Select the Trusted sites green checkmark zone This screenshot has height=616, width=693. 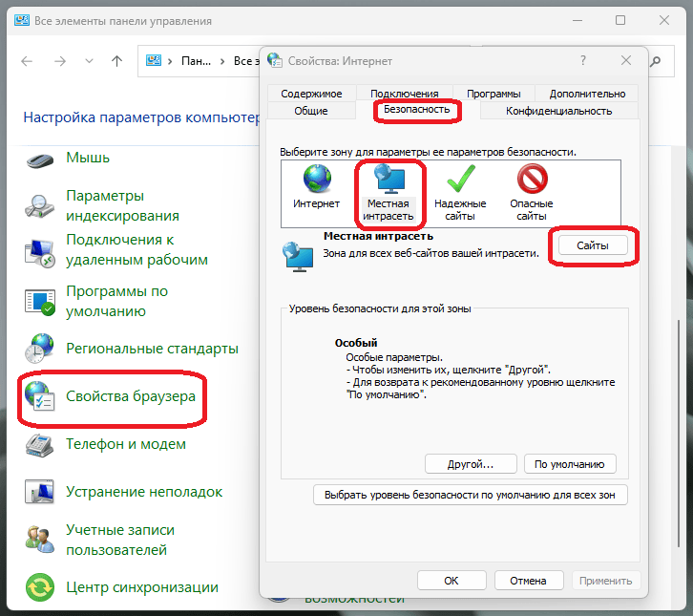(x=460, y=180)
